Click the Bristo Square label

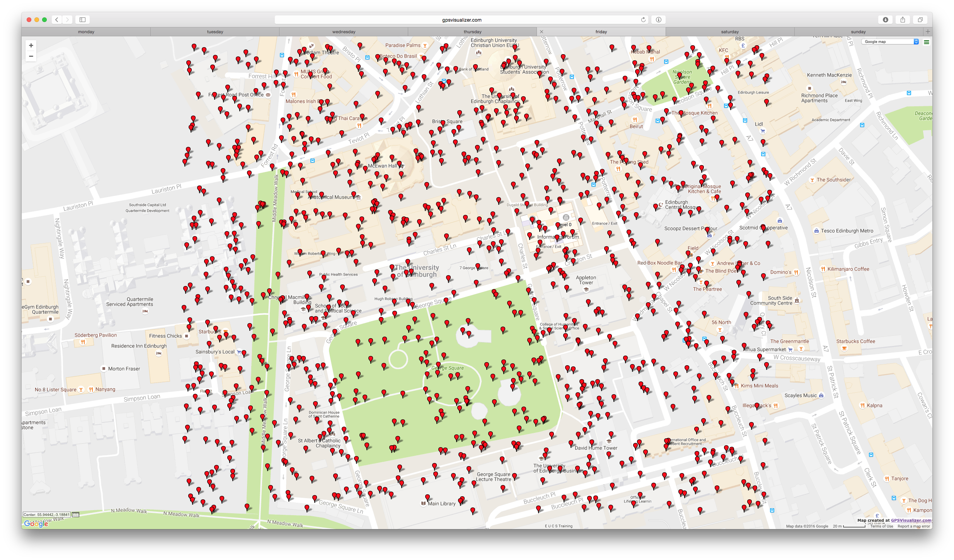[x=447, y=121]
